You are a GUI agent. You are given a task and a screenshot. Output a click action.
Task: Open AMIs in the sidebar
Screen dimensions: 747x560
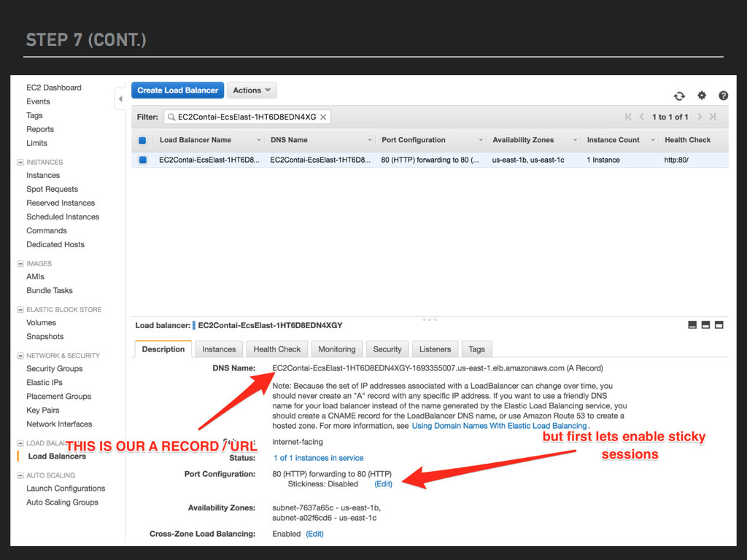pos(35,276)
